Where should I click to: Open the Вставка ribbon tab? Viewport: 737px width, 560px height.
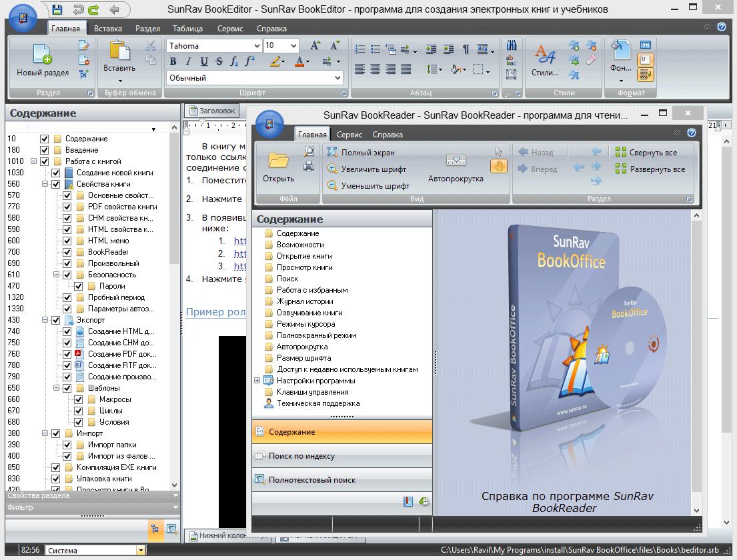[107, 29]
